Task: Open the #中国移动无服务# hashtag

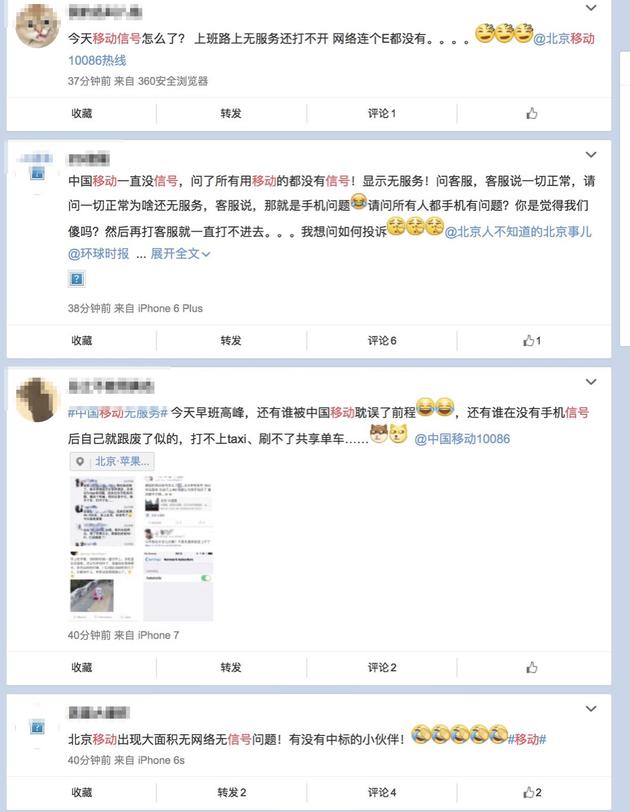Action: click(118, 413)
